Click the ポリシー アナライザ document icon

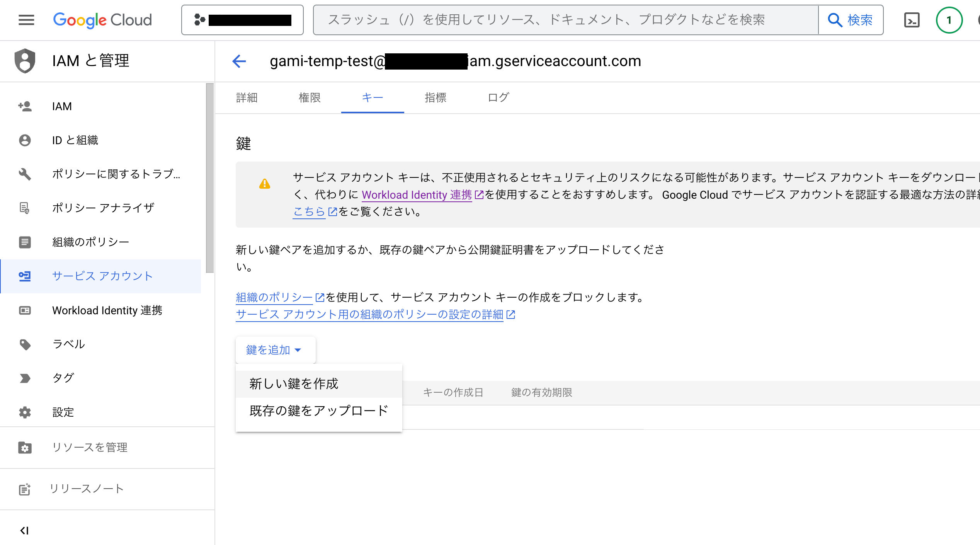point(25,208)
